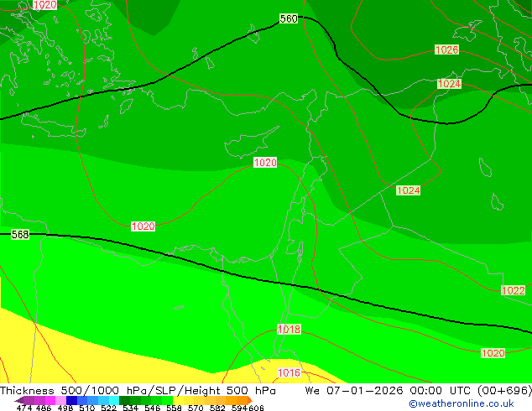Click the 486 legend value
Image resolution: width=532 pixels, height=411 pixels.
(x=44, y=408)
